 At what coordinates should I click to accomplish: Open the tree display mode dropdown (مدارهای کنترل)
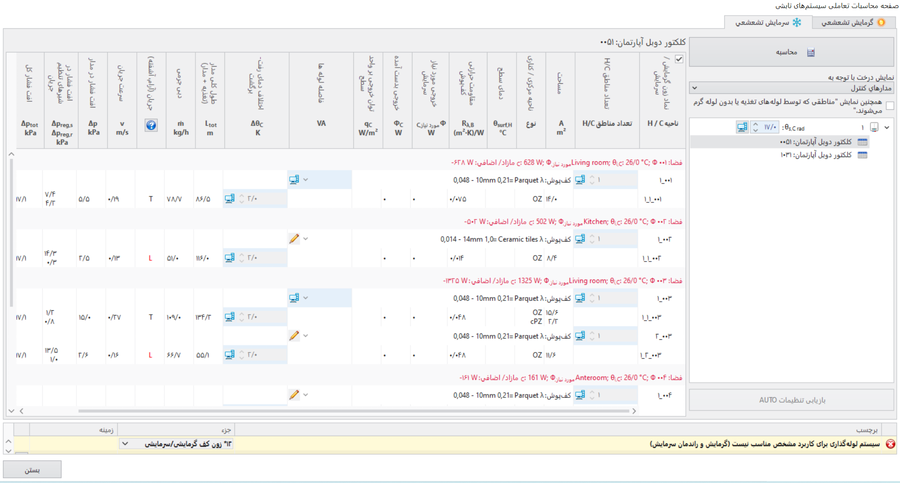[x=791, y=89]
